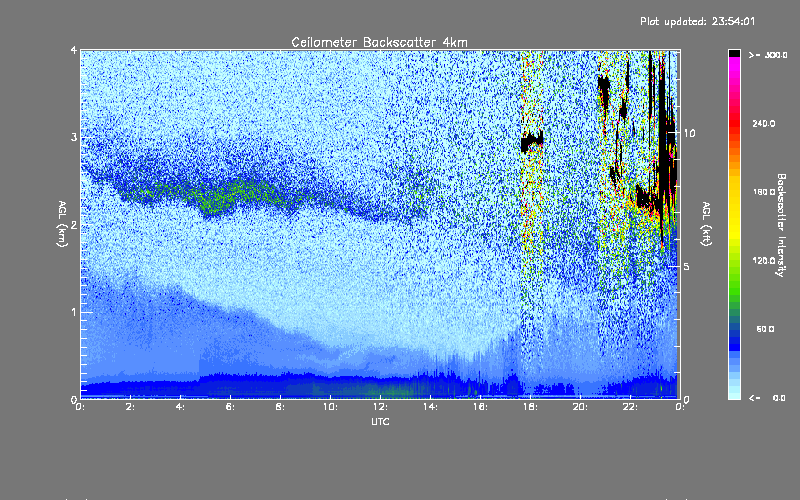Click the right 'AGL (kft)' axis label
This screenshot has height=500, width=800.
click(706, 224)
